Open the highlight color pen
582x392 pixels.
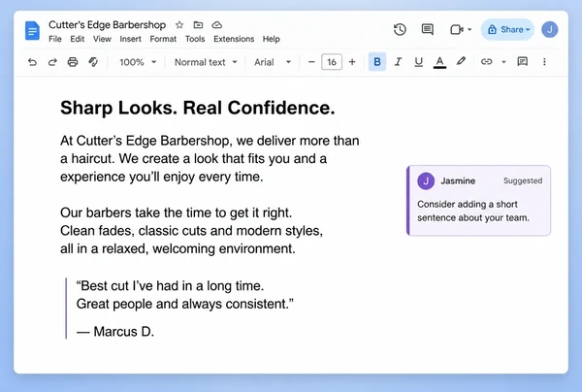461,61
